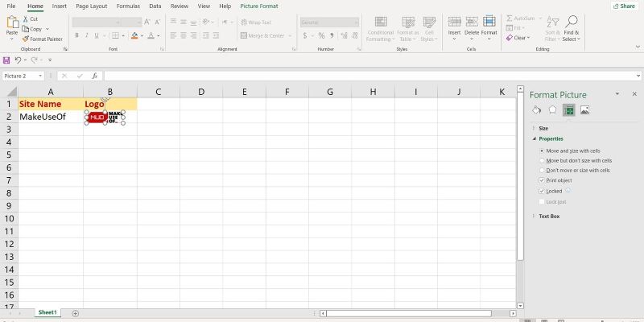The image size is (644, 322).
Task: Open the Fill & Line tab icon
Action: click(537, 110)
